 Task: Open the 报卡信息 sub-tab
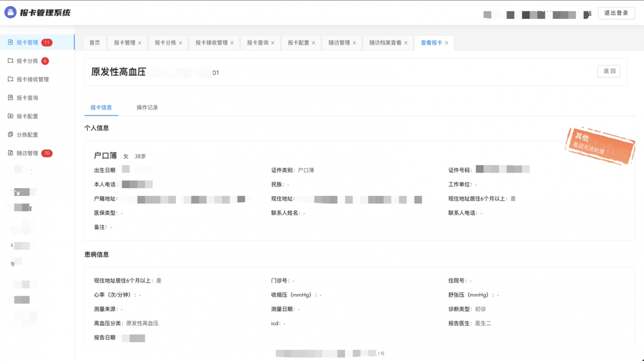101,108
